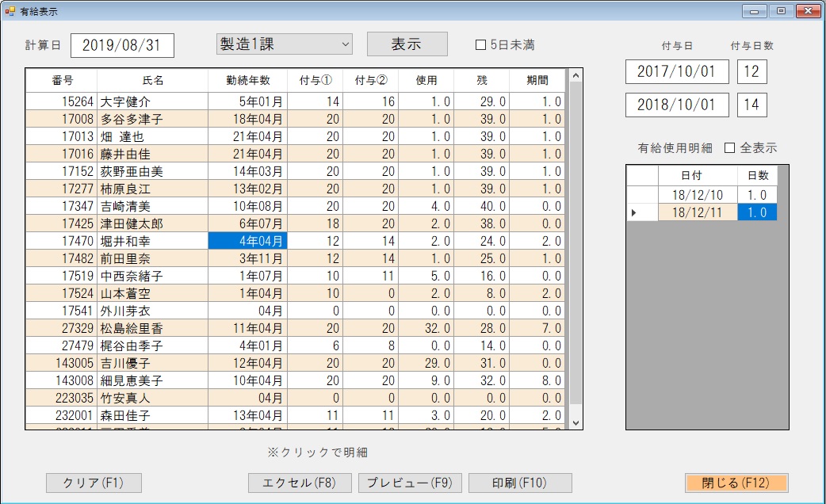
Task: Sort by the 勤続年数 column header
Action: 247,81
